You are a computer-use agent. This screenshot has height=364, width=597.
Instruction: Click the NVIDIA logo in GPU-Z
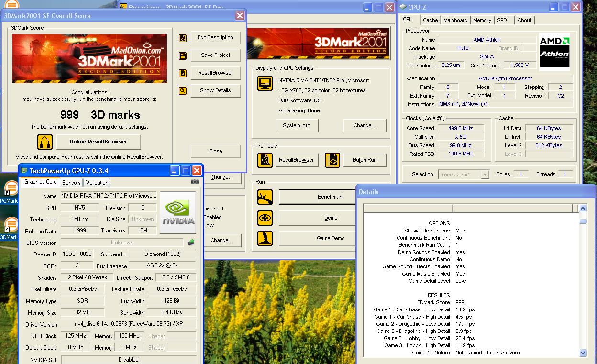point(178,213)
